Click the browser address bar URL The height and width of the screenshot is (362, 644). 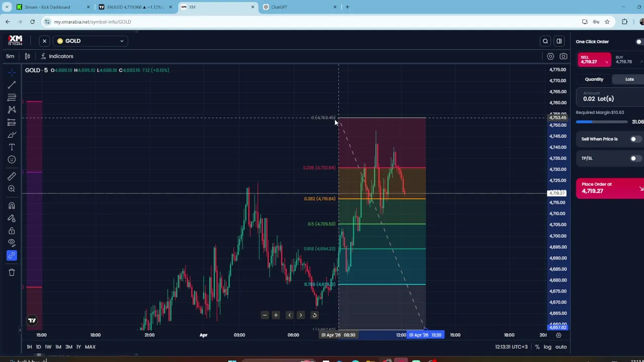93,22
